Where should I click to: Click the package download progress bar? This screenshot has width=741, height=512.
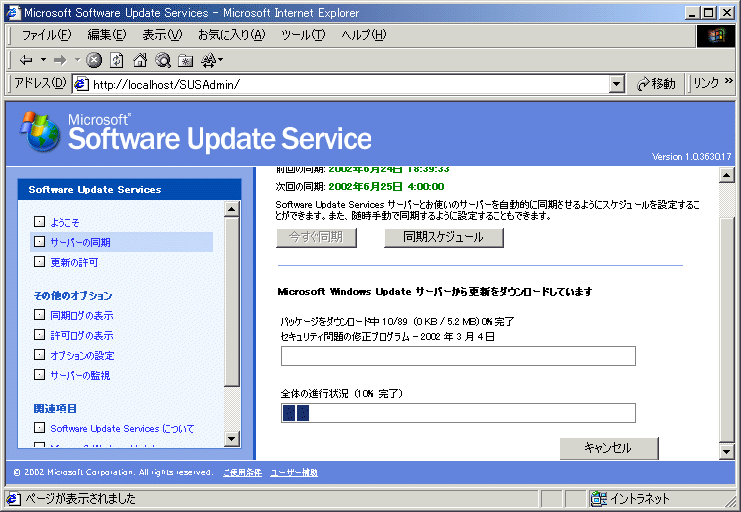[x=458, y=356]
